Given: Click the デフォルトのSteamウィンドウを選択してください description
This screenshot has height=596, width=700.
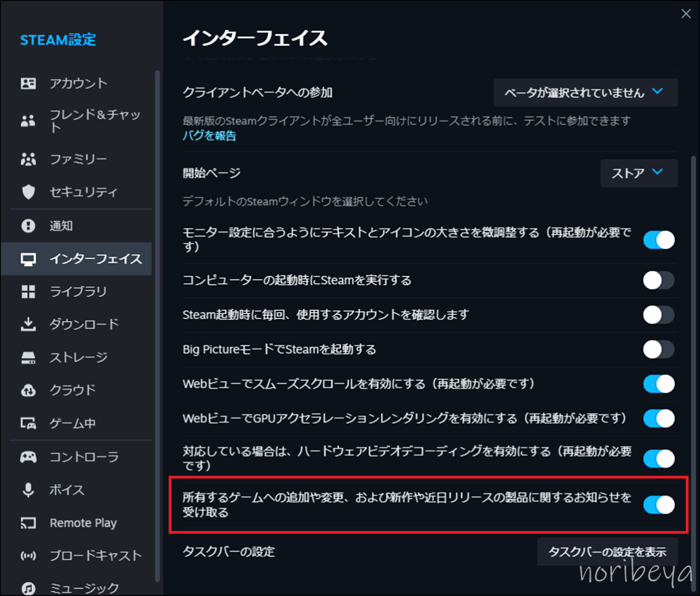Looking at the screenshot, I should click(x=305, y=201).
